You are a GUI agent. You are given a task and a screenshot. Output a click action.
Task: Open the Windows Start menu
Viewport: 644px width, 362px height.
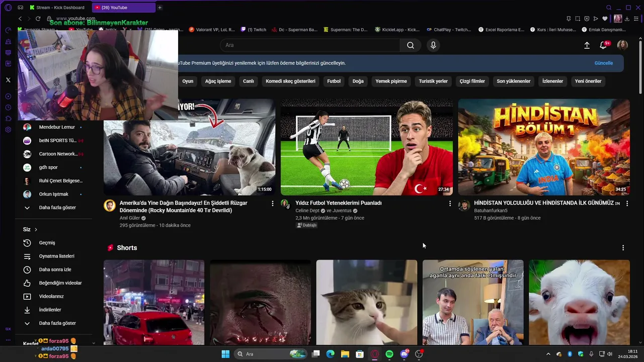[225, 354]
